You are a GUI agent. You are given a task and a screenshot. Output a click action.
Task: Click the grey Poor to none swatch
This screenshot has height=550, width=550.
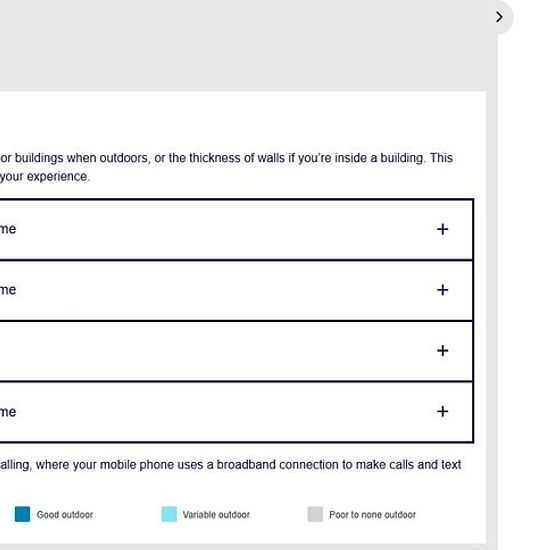[315, 514]
